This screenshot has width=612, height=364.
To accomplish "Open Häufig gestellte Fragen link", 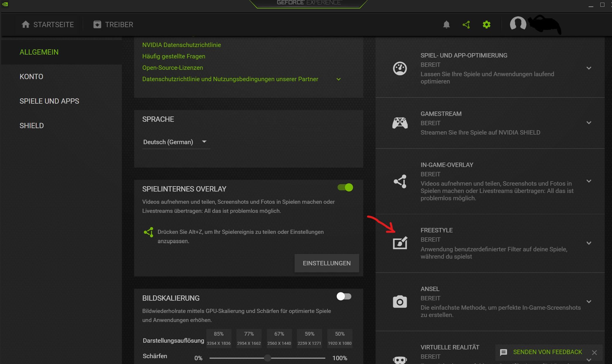I will tap(174, 56).
